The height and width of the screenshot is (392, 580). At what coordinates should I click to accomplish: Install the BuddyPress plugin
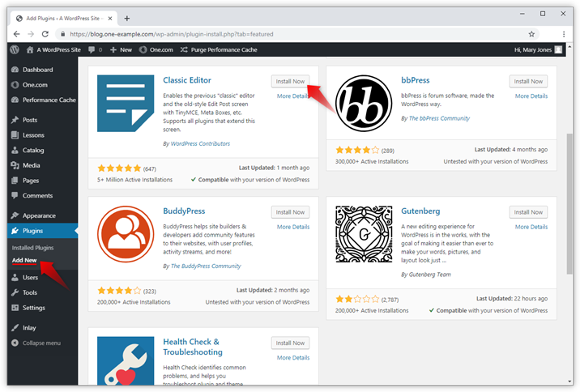coord(290,212)
